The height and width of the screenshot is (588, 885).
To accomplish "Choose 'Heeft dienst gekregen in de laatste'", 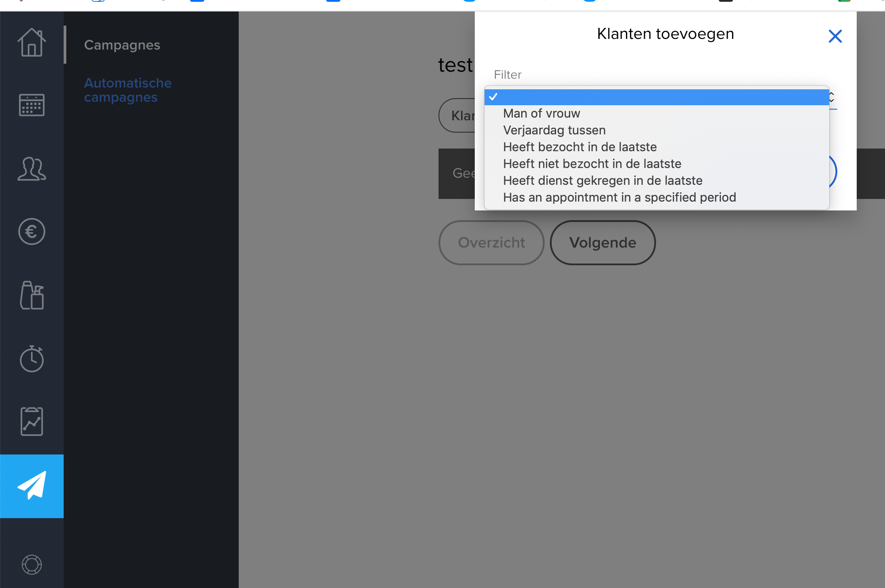I will 656,181.
